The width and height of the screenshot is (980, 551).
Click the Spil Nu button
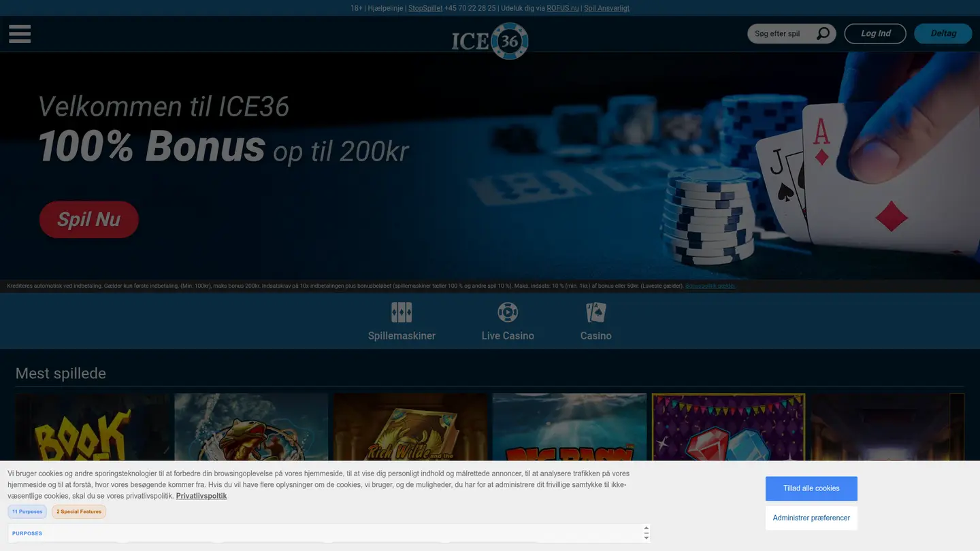tap(89, 219)
